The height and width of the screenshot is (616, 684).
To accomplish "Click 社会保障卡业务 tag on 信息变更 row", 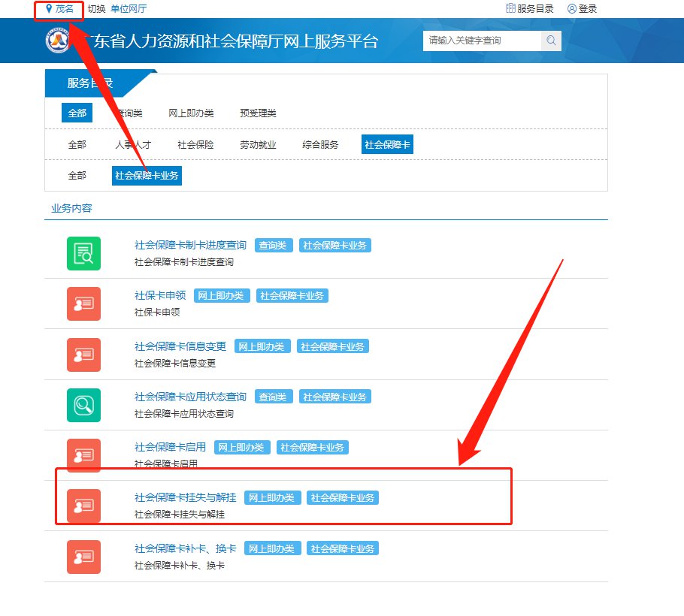I will (332, 346).
